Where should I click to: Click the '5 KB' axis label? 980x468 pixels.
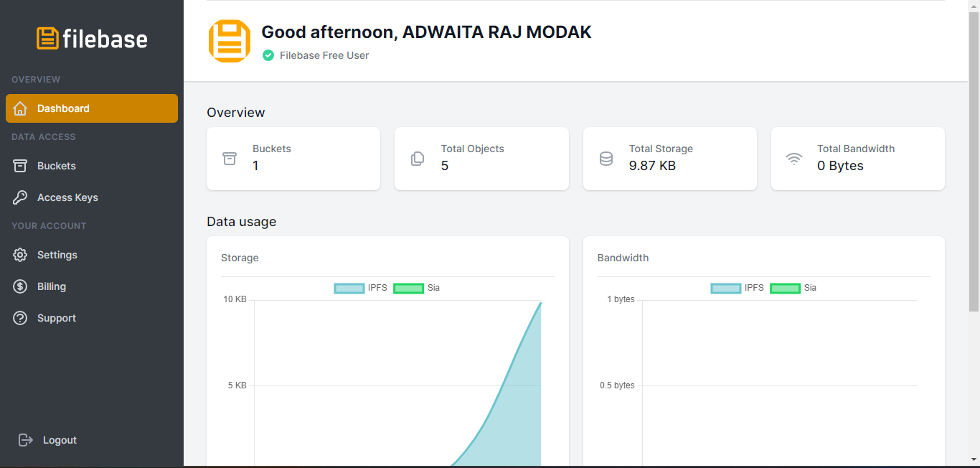pos(237,385)
